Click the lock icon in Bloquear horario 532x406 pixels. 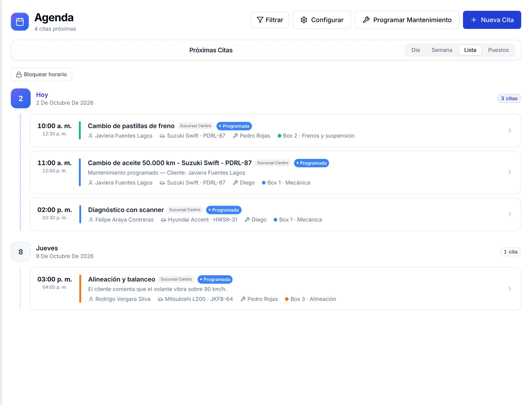click(x=19, y=75)
